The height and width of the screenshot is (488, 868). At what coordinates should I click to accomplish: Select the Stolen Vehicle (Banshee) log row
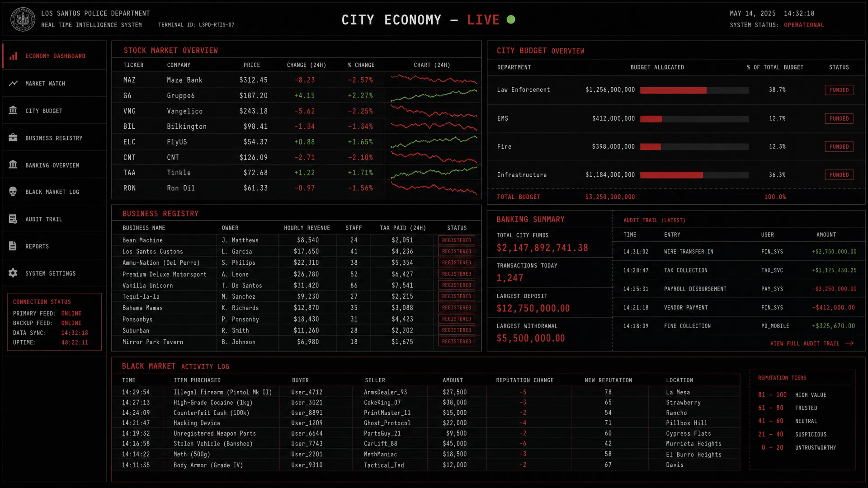(x=425, y=444)
